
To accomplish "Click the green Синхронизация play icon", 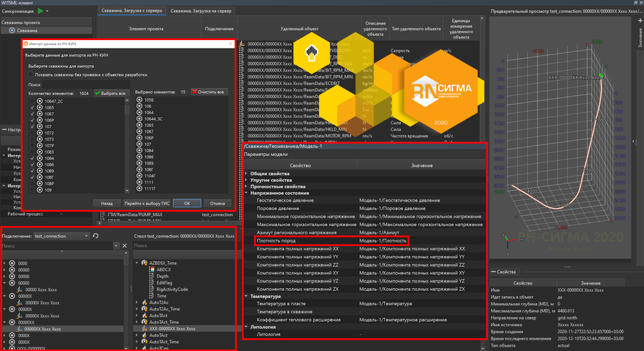I will (39, 11).
